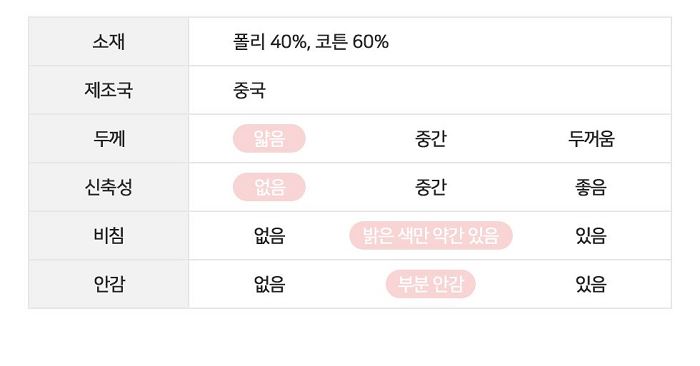The height and width of the screenshot is (366, 700).
Task: Click the 소재 row header
Action: [108, 42]
